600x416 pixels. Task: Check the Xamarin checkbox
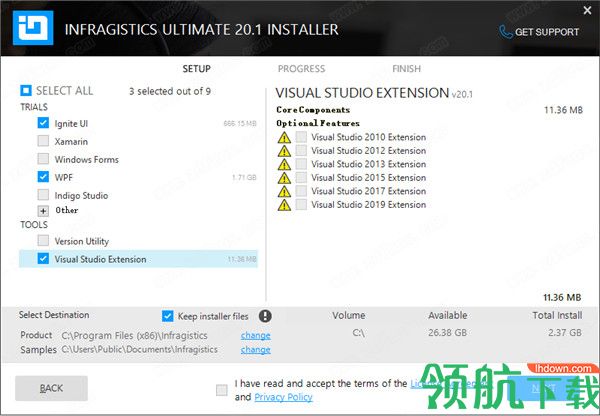[x=43, y=141]
